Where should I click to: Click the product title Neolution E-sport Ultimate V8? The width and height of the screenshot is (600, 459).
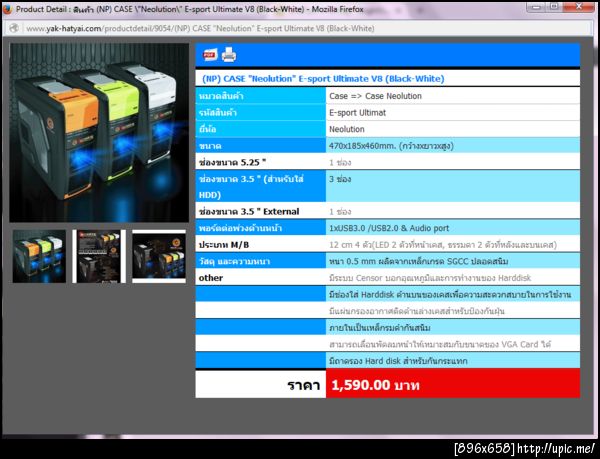pyautogui.click(x=323, y=79)
